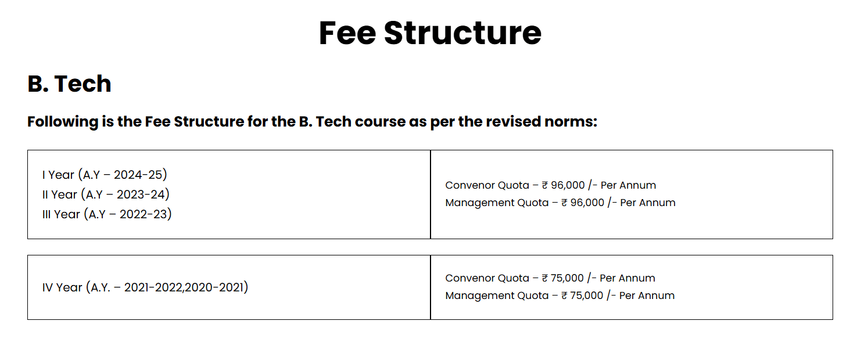
Task: Click the rupee symbol before Management Quota 75,000
Action: [565, 296]
